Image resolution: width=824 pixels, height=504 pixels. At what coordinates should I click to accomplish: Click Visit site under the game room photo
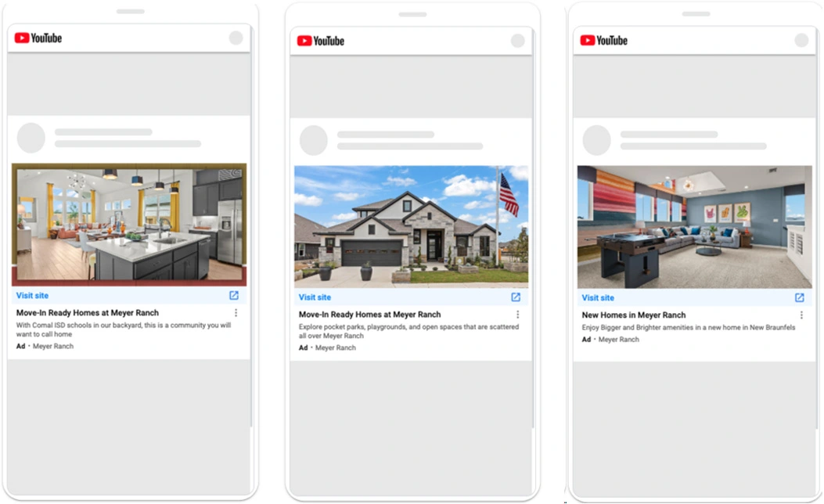coord(598,297)
